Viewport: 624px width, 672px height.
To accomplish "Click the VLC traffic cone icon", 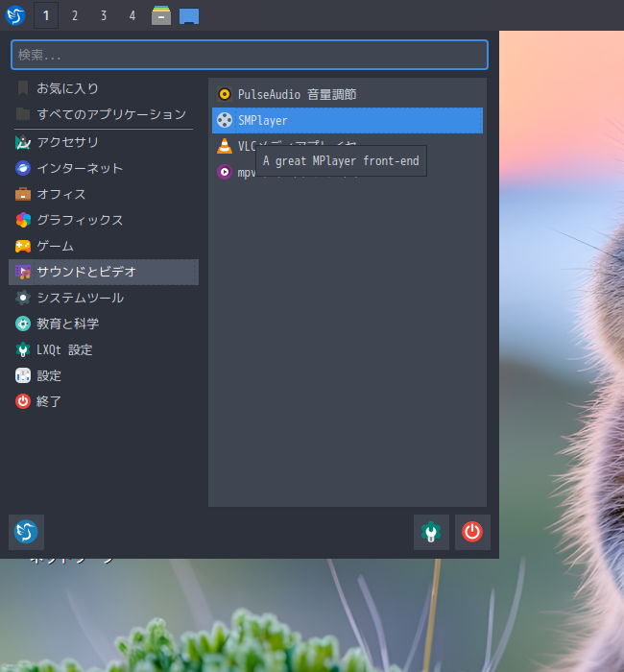I will [225, 146].
